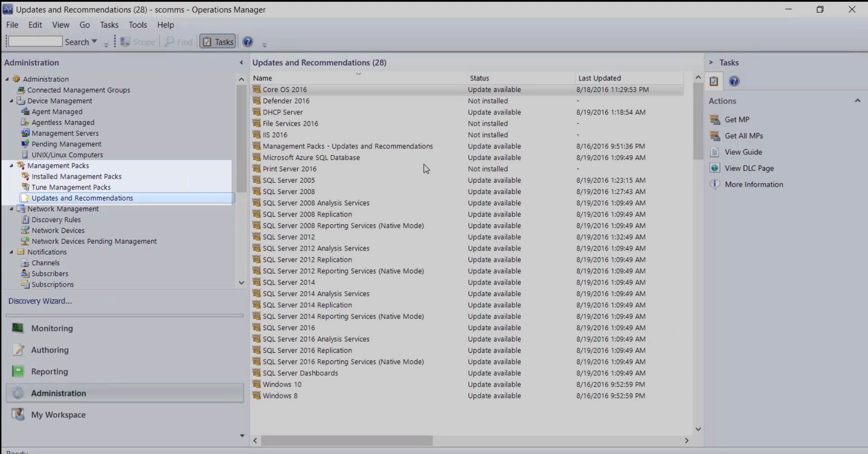Click the My Workspace icon

pos(18,415)
